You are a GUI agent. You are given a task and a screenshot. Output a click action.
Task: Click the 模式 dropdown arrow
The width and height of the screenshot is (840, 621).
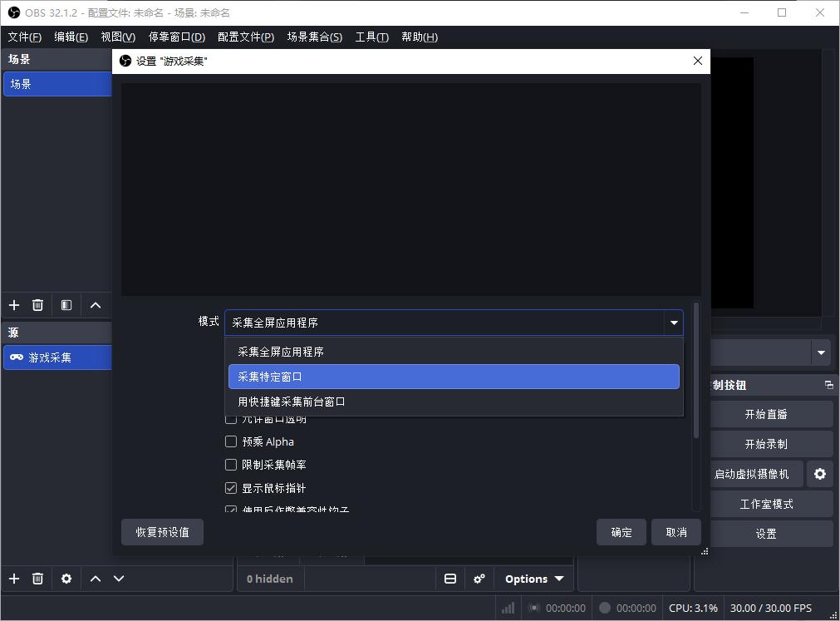point(674,323)
